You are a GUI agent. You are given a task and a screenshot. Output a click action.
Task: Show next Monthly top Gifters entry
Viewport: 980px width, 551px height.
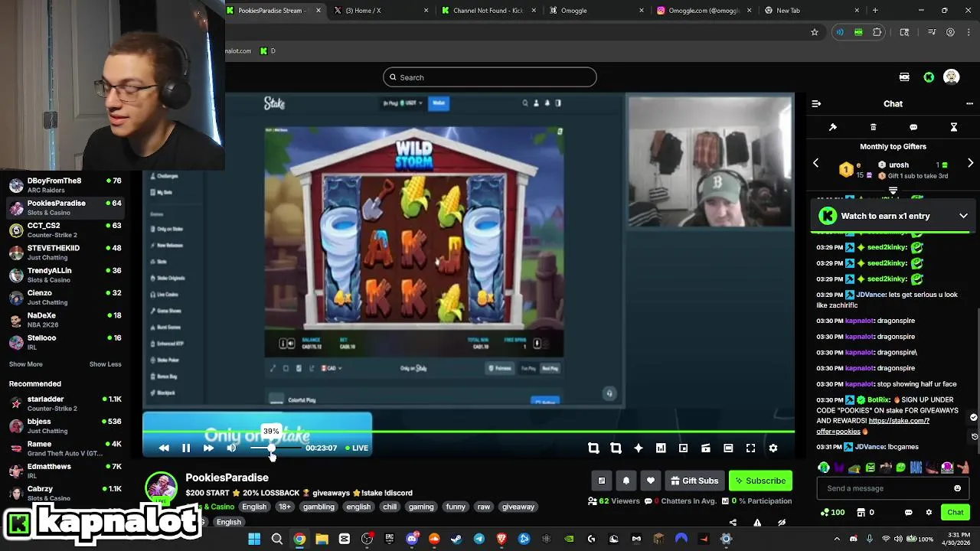[x=971, y=163]
